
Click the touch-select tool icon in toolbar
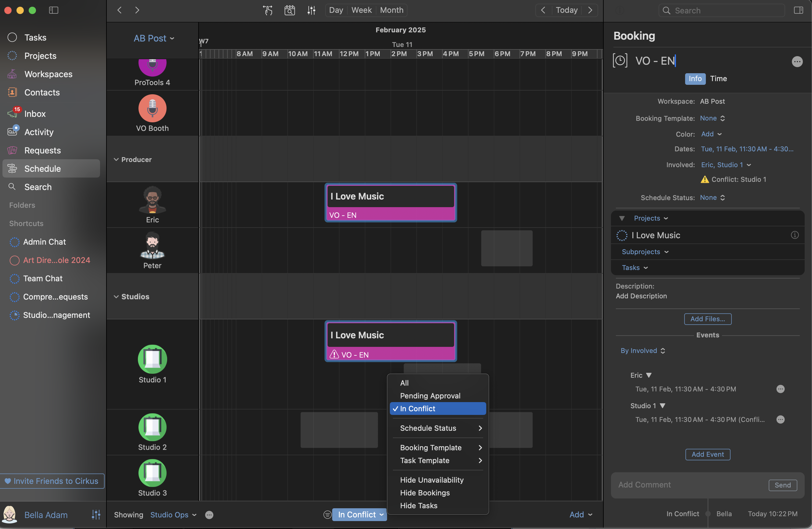(268, 10)
